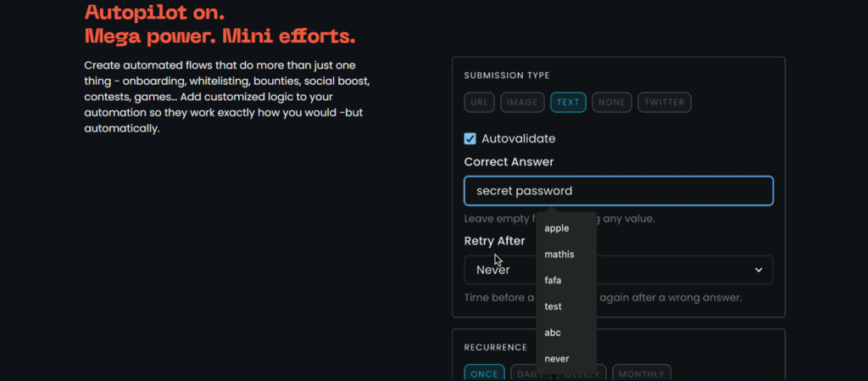Select "never" in the suggestion dropdown

point(557,359)
